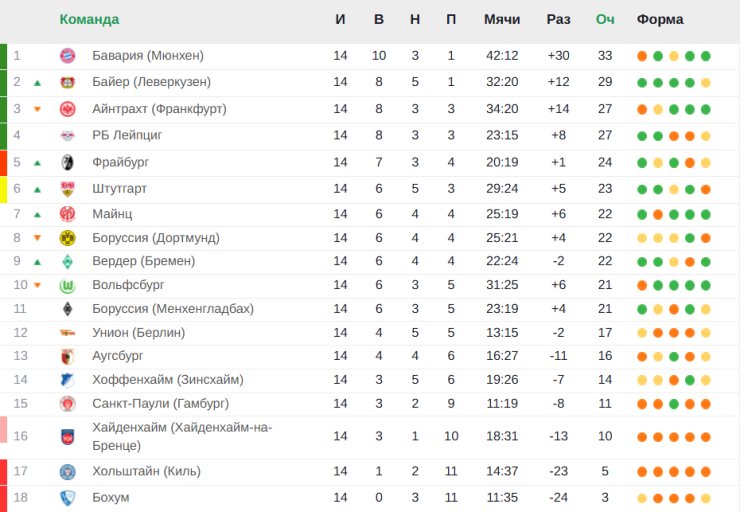Click Bayern's first orange form dot
This screenshot has height=512, width=740.
point(642,56)
